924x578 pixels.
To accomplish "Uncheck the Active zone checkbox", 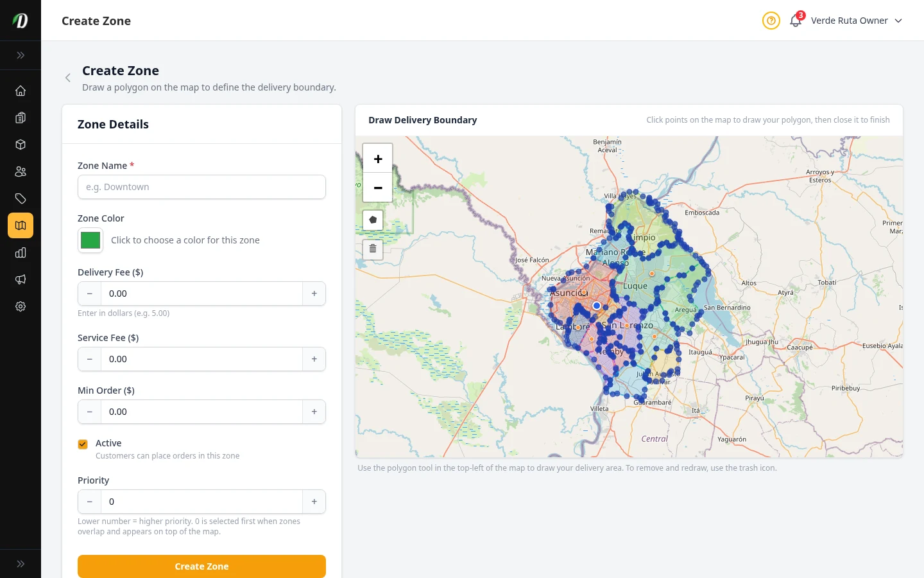I will 82,444.
